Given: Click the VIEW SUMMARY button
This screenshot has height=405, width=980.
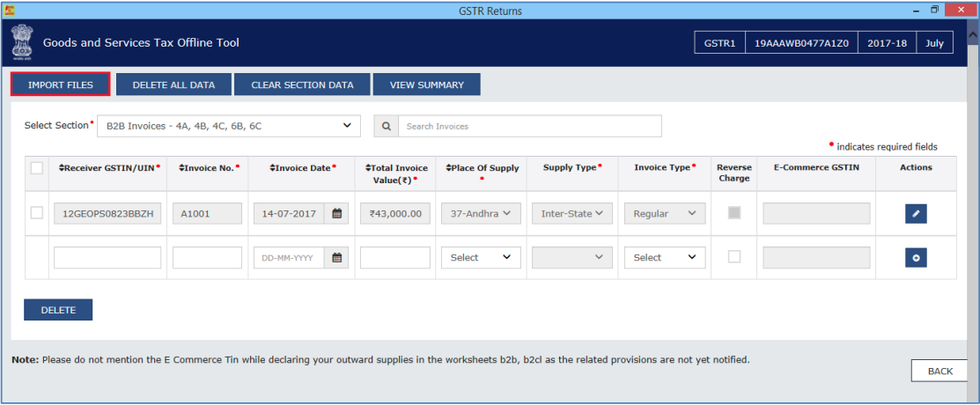Looking at the screenshot, I should [x=427, y=85].
